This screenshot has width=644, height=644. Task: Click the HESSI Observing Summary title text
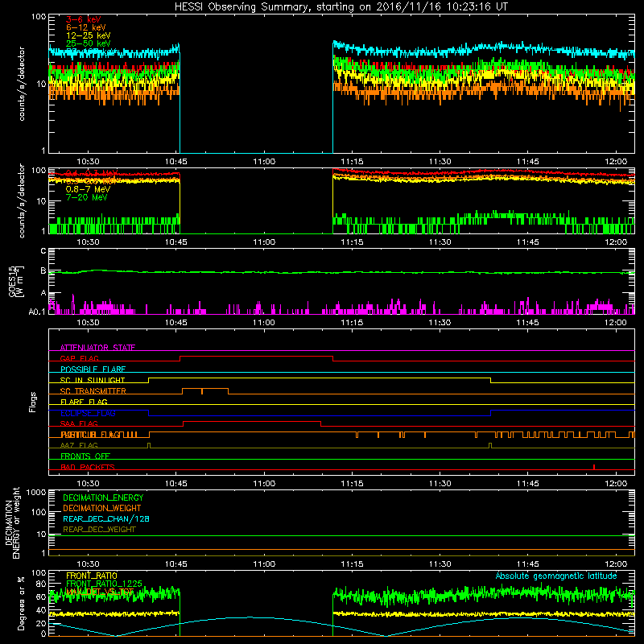tap(341, 7)
